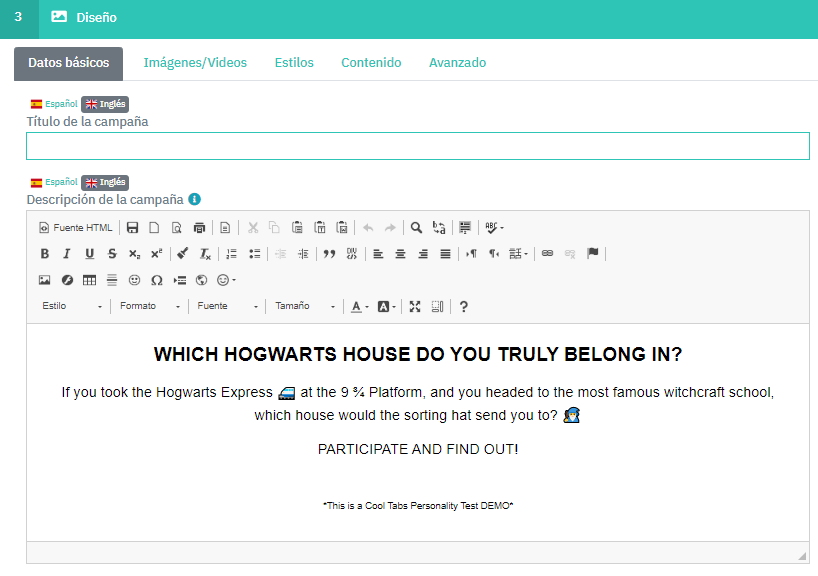Viewport: 818px width, 576px height.
Task: Open the Avanzado tab
Action: coord(457,63)
